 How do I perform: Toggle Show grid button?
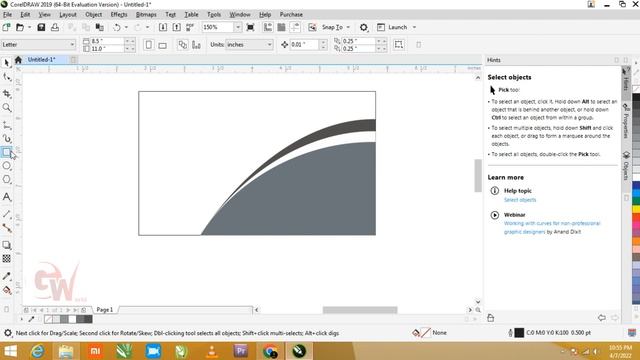[x=281, y=27]
